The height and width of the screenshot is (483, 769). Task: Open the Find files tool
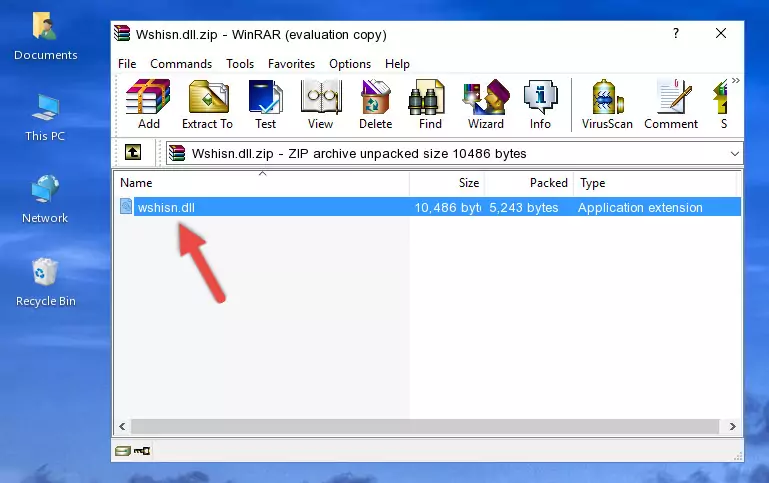(x=430, y=104)
